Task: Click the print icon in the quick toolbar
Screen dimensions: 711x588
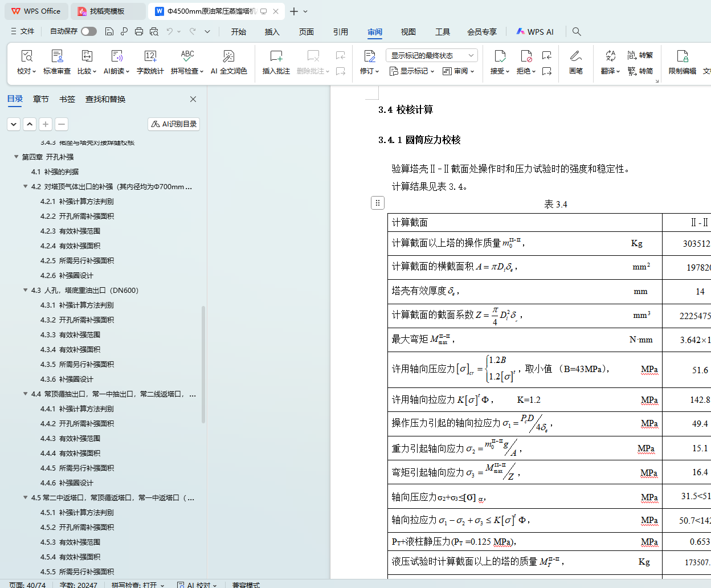Action: pos(138,31)
